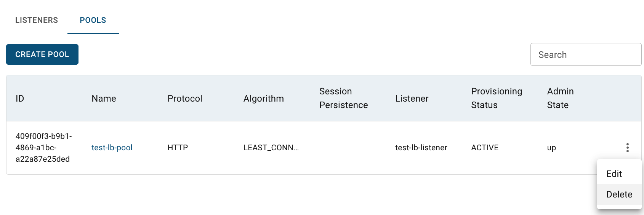The height and width of the screenshot is (215, 644).
Task: Sort by the Listener column header
Action: [x=412, y=99]
